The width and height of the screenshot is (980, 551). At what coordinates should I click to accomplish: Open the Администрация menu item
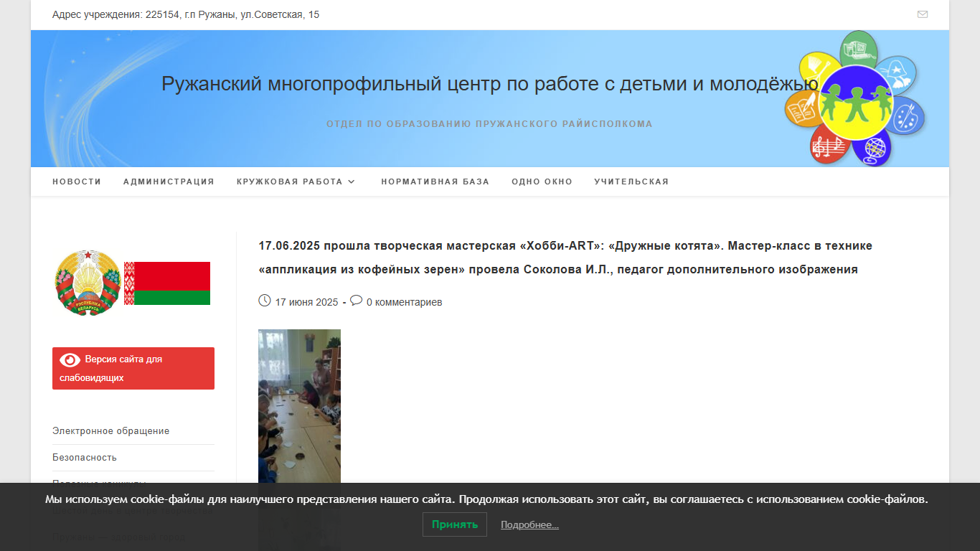tap(169, 182)
